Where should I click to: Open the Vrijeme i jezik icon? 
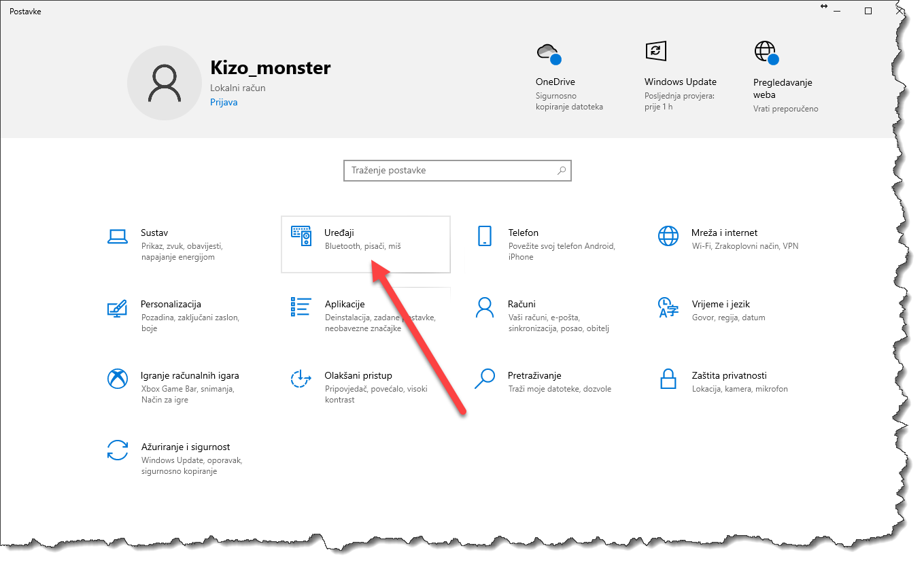point(668,307)
